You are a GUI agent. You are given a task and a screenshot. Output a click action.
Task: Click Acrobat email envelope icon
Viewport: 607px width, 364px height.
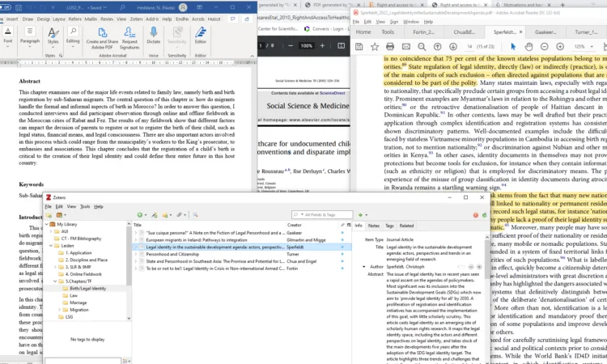[405, 46]
